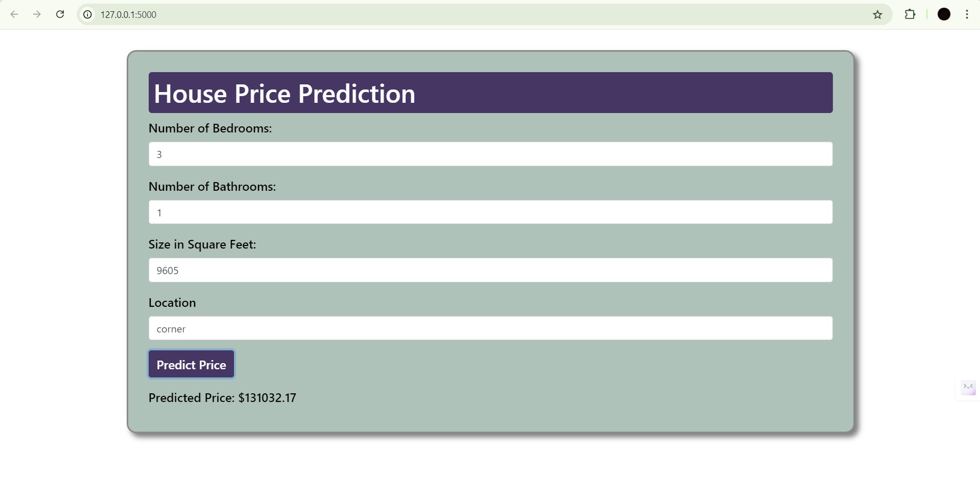The width and height of the screenshot is (980, 492).
Task: Click the small overlay widget at right edge
Action: tap(968, 388)
